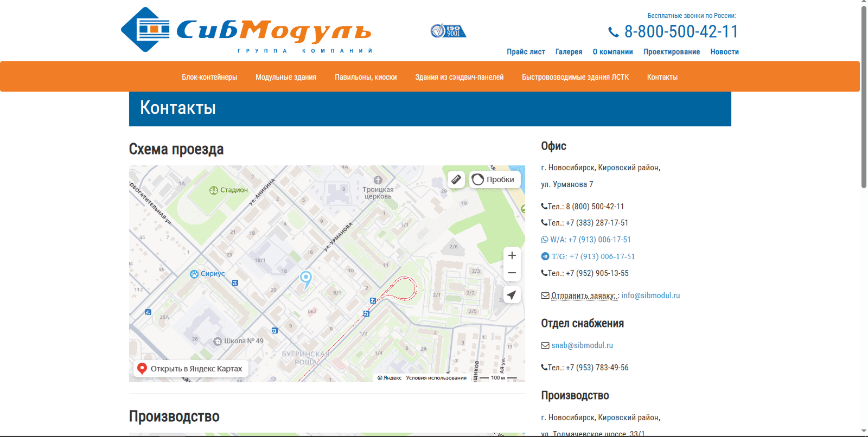Open Блок-контейнеры in the orange menu
The width and height of the screenshot is (868, 437).
tap(209, 77)
